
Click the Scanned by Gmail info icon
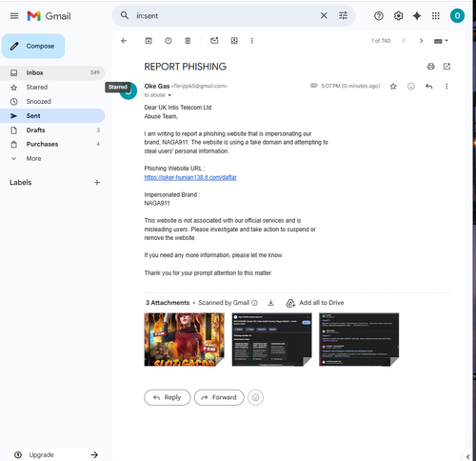click(x=254, y=303)
